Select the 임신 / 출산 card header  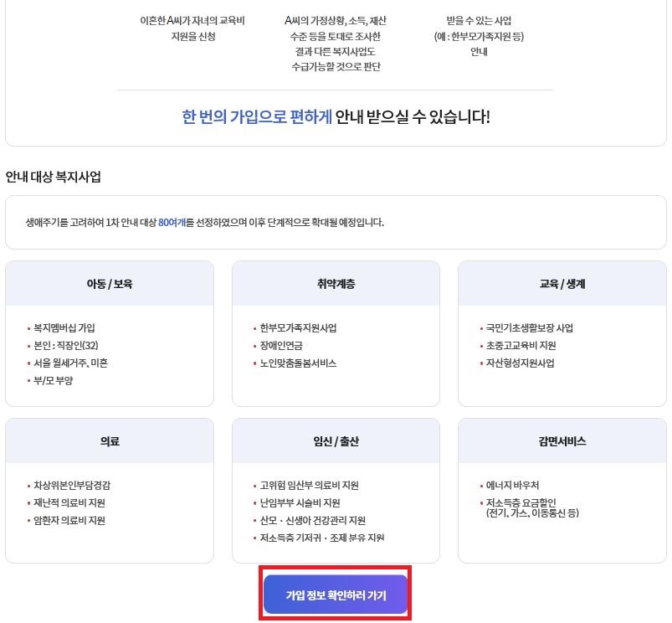tap(336, 440)
